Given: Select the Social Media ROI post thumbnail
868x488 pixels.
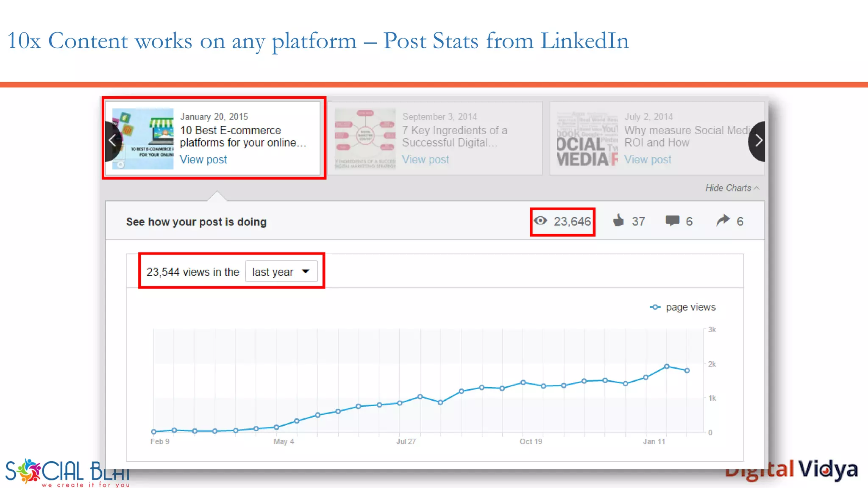Looking at the screenshot, I should (x=587, y=139).
